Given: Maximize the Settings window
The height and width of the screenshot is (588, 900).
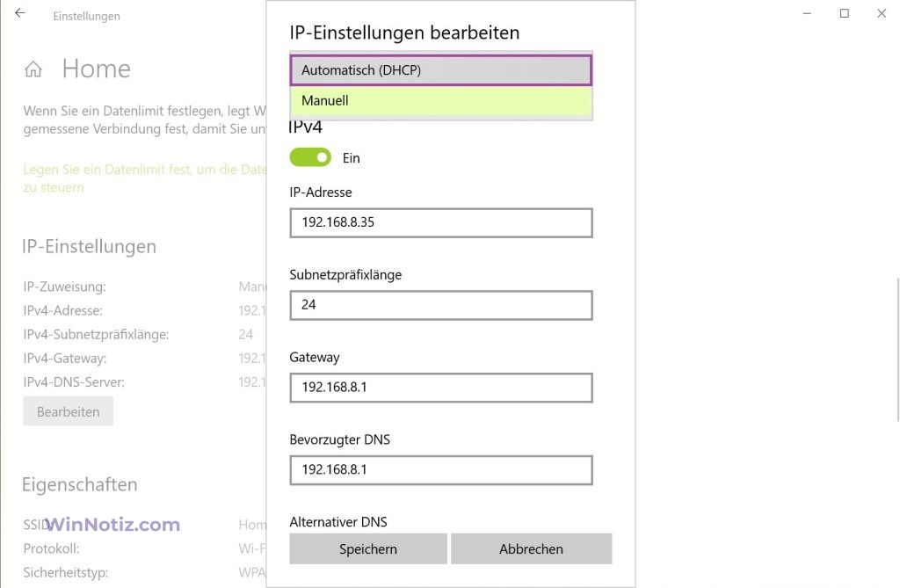Looking at the screenshot, I should pyautogui.click(x=844, y=13).
